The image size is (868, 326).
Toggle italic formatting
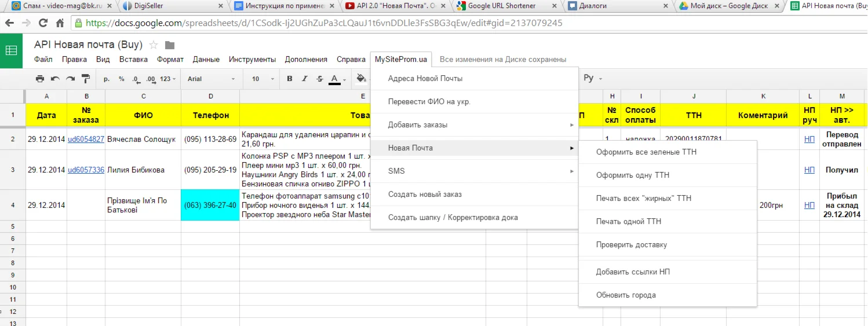pos(305,79)
